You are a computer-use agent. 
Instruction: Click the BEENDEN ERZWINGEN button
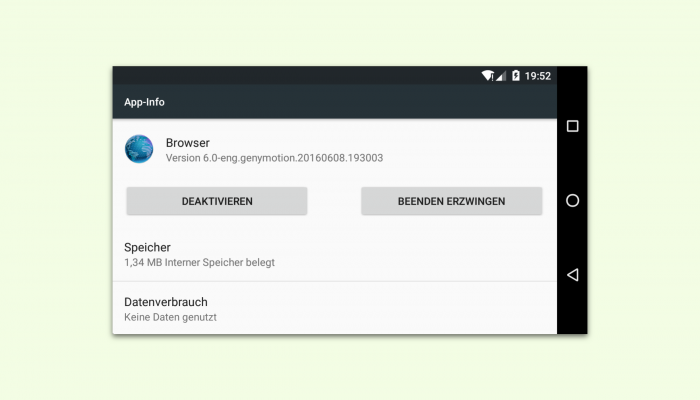coord(451,201)
